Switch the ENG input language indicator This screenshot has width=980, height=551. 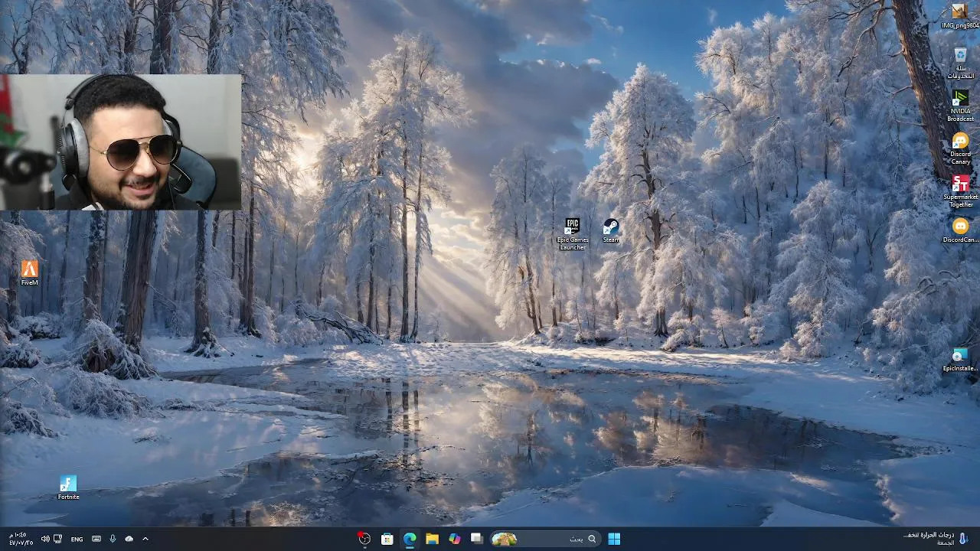pyautogui.click(x=77, y=539)
